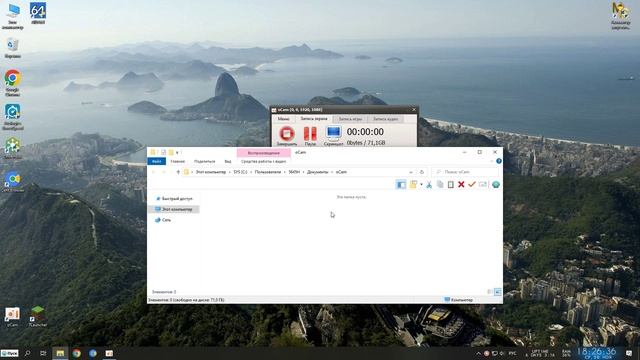
Task: Select the pink Playback contextual tab
Action: (x=264, y=153)
